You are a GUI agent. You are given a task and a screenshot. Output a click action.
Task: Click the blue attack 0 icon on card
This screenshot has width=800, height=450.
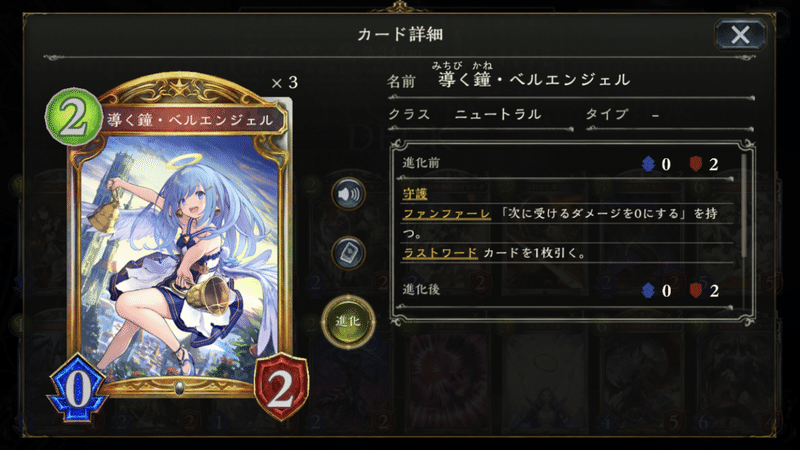77,389
